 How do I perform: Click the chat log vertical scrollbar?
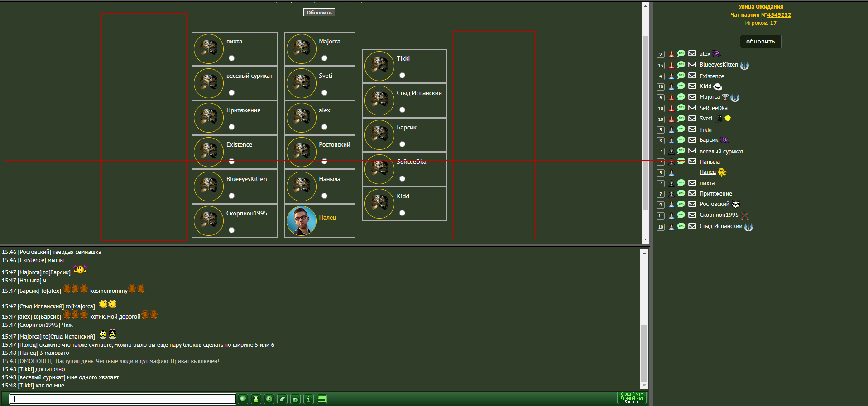(x=644, y=353)
